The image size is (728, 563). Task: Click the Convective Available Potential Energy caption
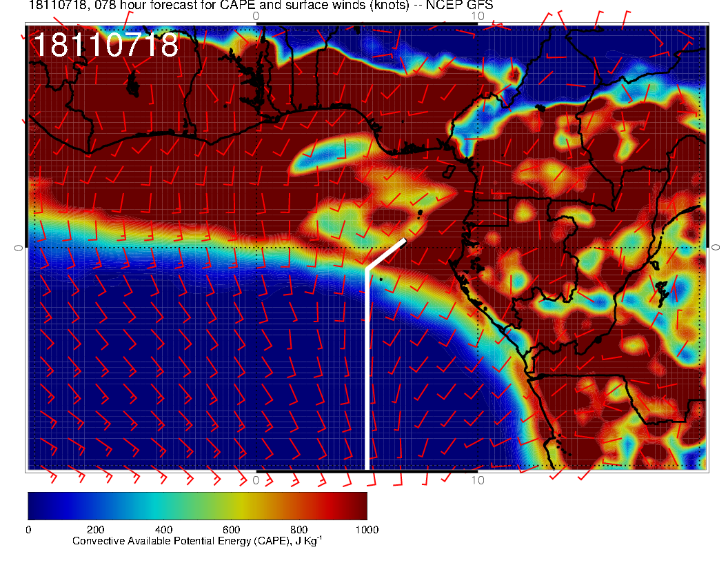[x=197, y=542]
